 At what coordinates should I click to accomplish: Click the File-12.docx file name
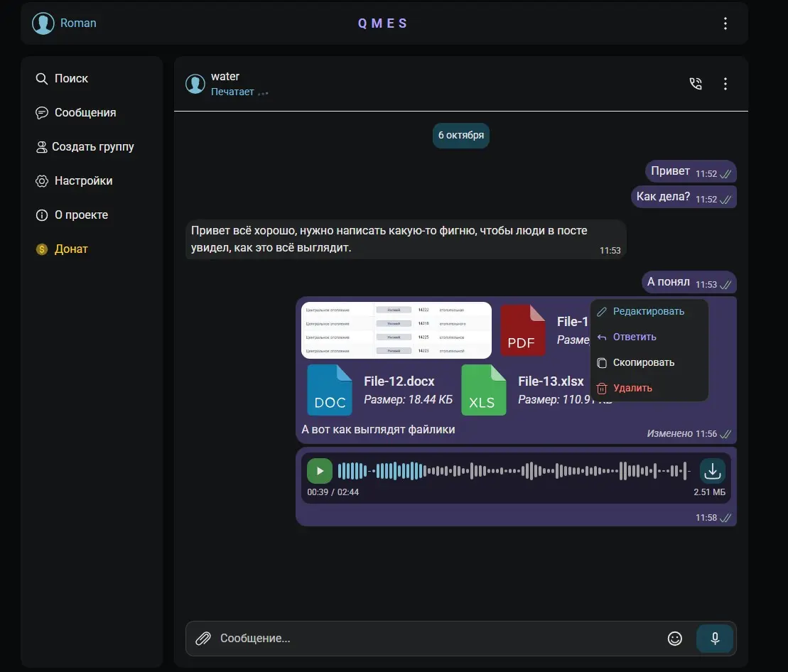click(399, 381)
